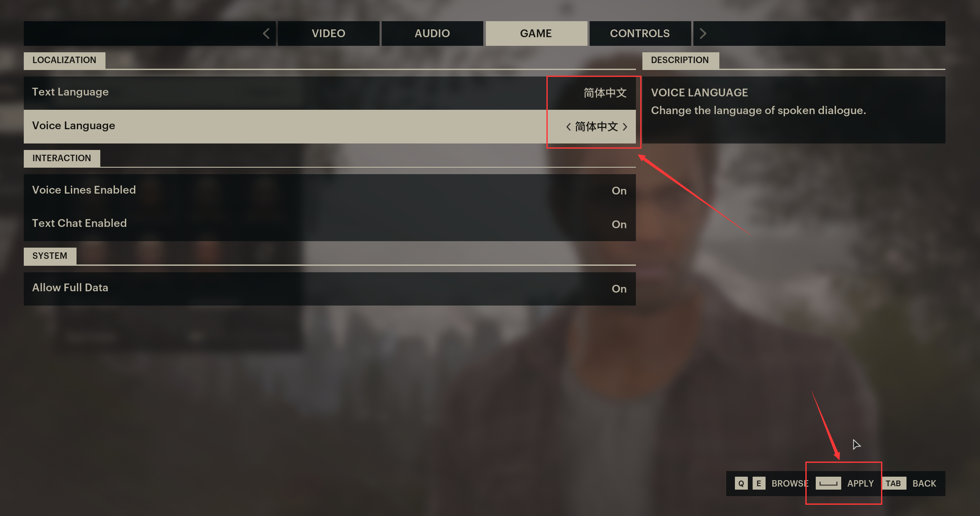
Task: Click the BROWSE label in the footer
Action: tap(790, 483)
